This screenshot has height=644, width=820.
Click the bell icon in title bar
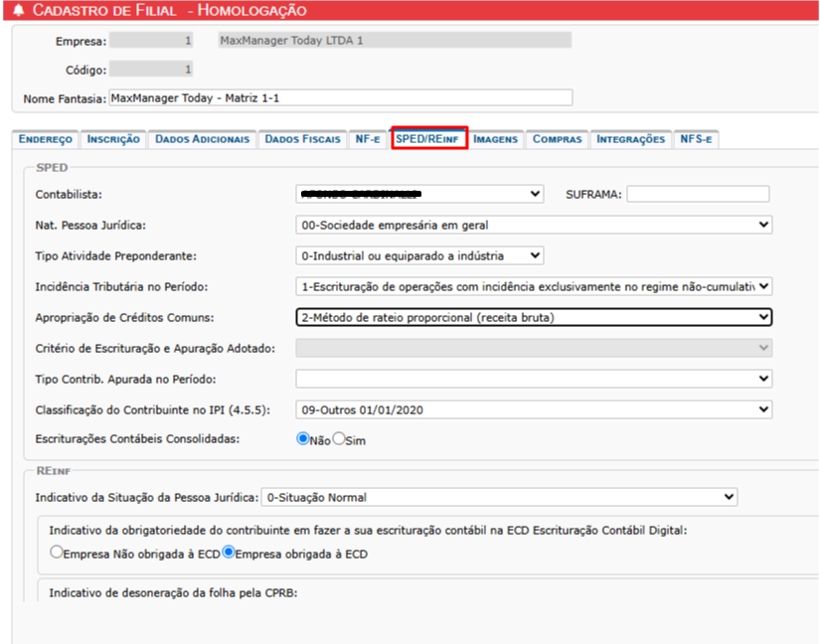point(17,11)
